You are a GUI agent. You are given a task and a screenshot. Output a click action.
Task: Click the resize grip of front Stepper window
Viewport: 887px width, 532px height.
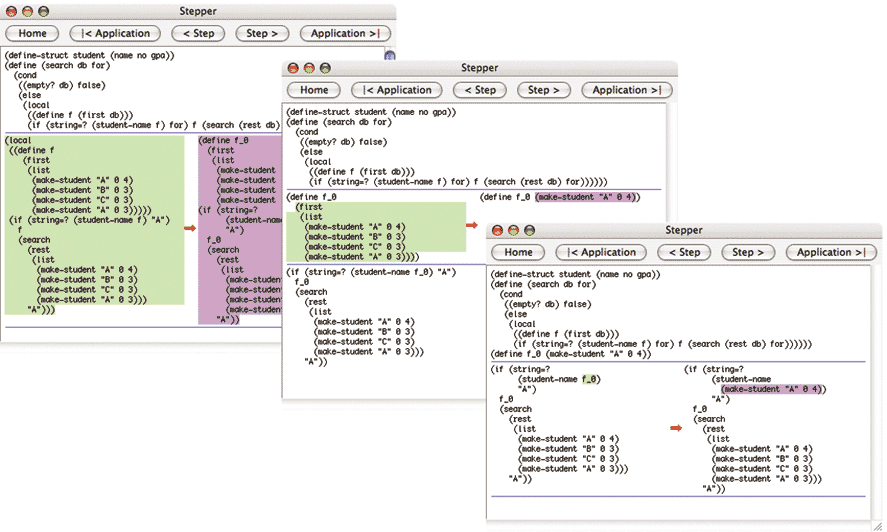[877, 525]
